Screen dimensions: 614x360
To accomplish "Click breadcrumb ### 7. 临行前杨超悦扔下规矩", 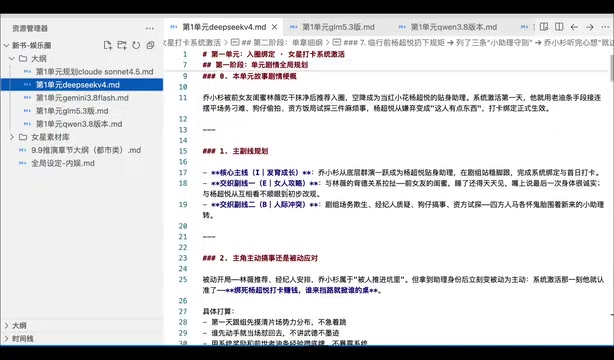I will click(x=394, y=42).
